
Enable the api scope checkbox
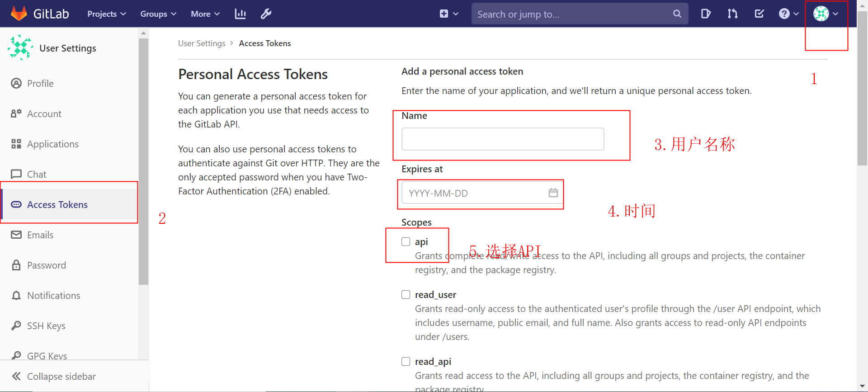(406, 242)
